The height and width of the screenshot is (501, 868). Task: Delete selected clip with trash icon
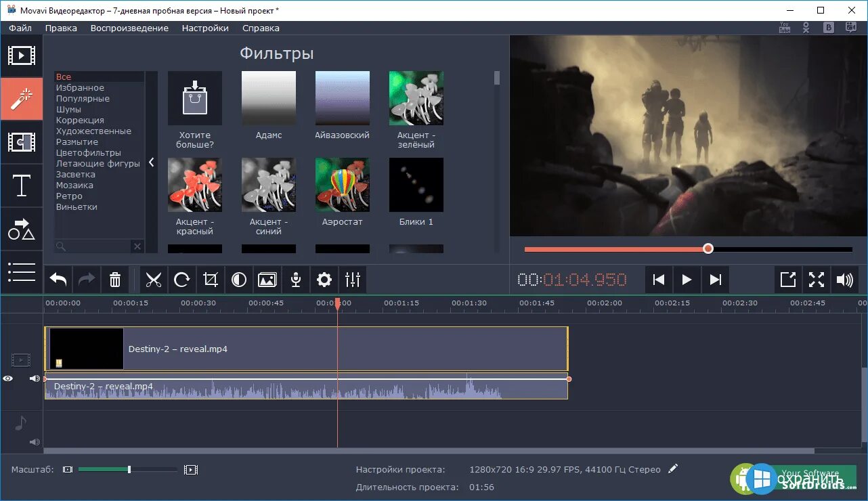click(115, 280)
